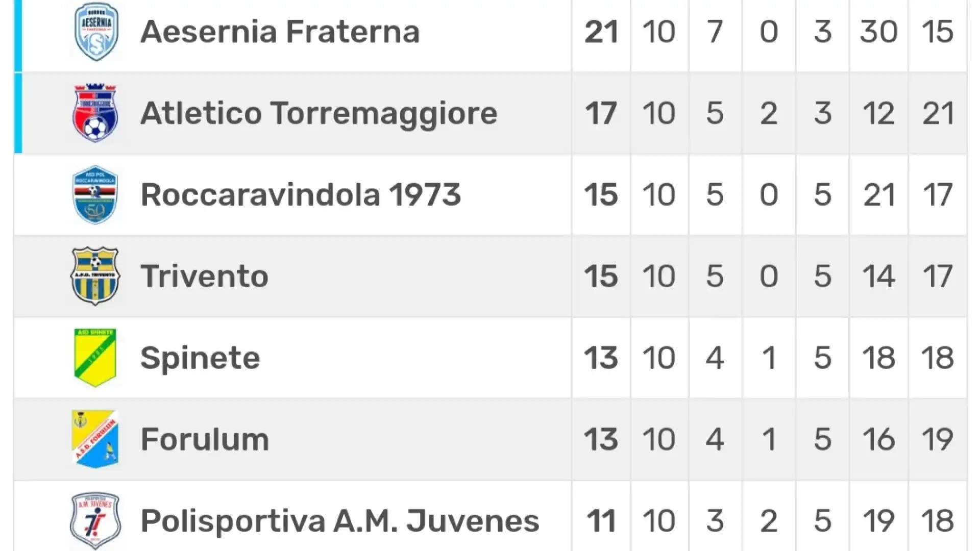Click the Trivento team crest
The image size is (980, 551).
[x=95, y=276]
